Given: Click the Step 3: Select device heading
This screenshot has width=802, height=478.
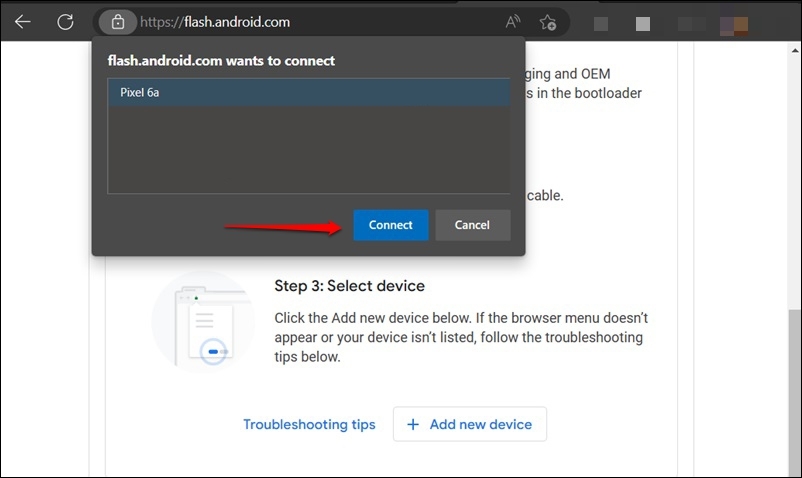Looking at the screenshot, I should (x=349, y=286).
